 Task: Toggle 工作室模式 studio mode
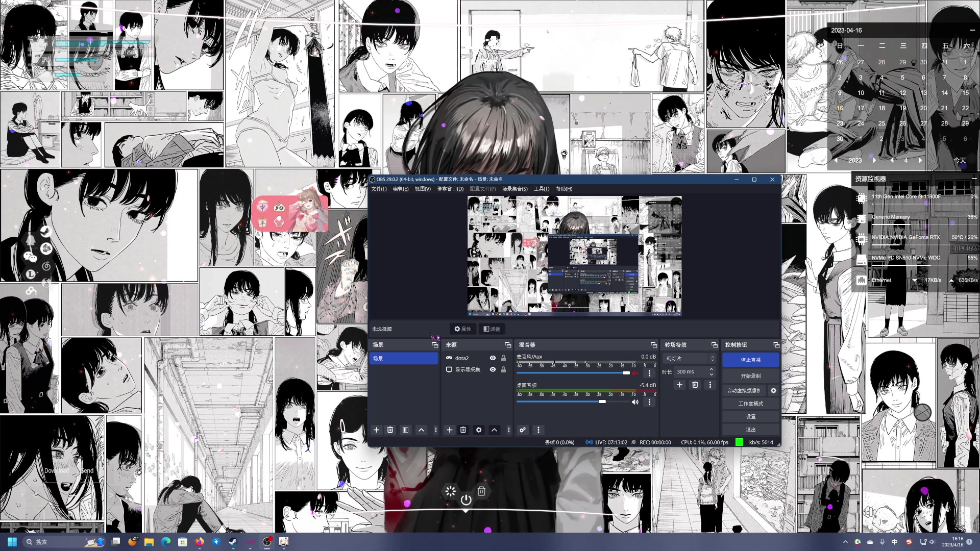pos(751,404)
